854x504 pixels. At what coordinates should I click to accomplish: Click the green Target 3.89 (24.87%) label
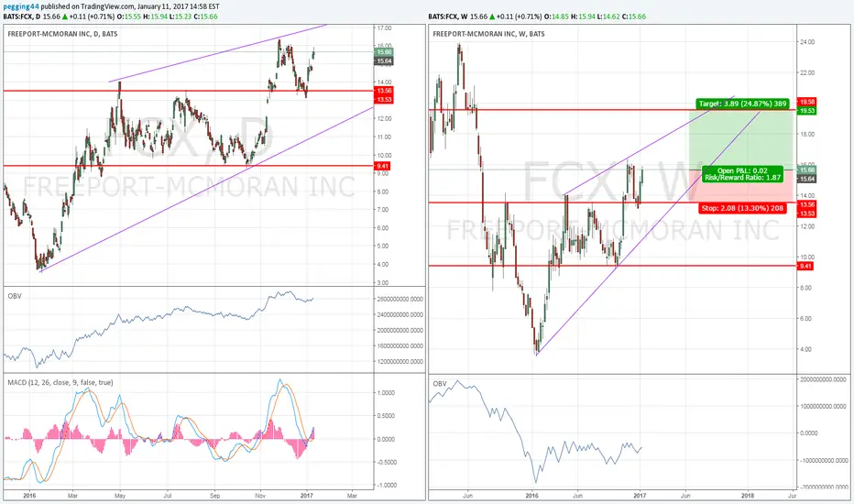(x=743, y=104)
